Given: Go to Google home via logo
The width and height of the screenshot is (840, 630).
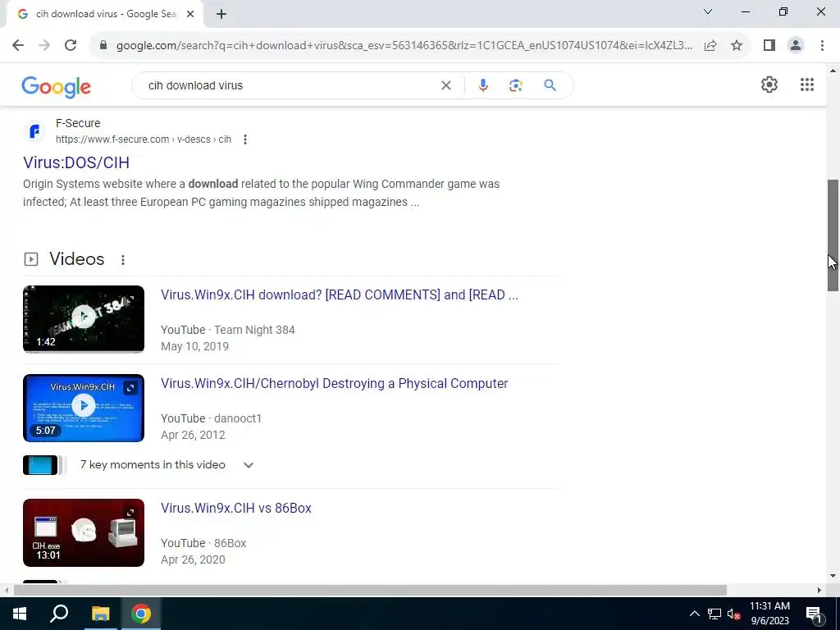Looking at the screenshot, I should coord(57,86).
